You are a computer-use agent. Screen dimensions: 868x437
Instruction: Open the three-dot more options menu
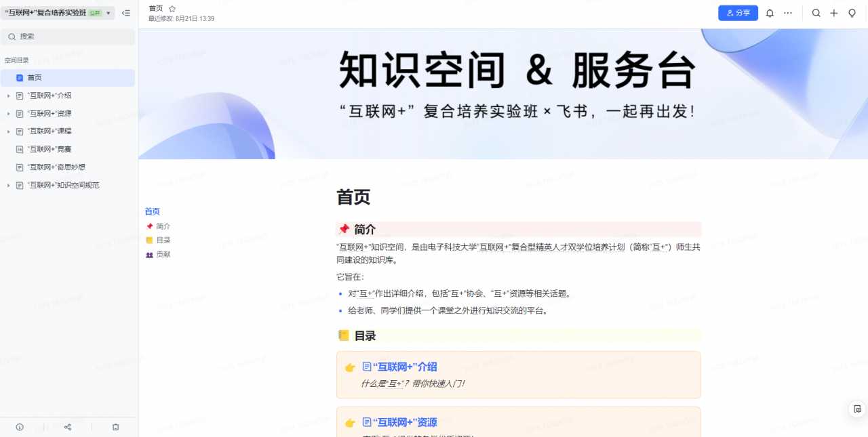tap(788, 13)
